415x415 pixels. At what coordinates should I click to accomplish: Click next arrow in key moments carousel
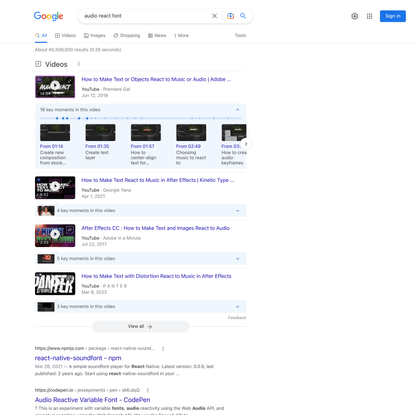[x=246, y=144]
